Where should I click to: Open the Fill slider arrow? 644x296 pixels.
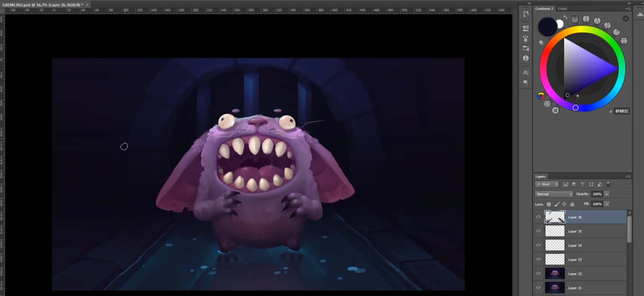[x=607, y=204]
